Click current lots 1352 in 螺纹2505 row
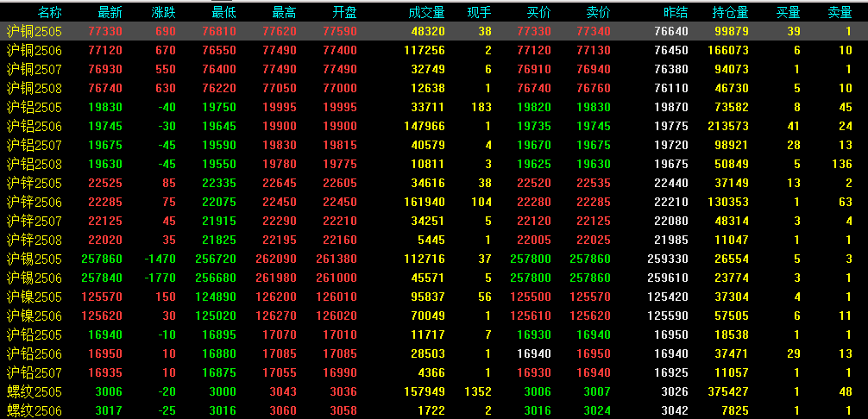Screen dimensions: 868x419 [478, 392]
